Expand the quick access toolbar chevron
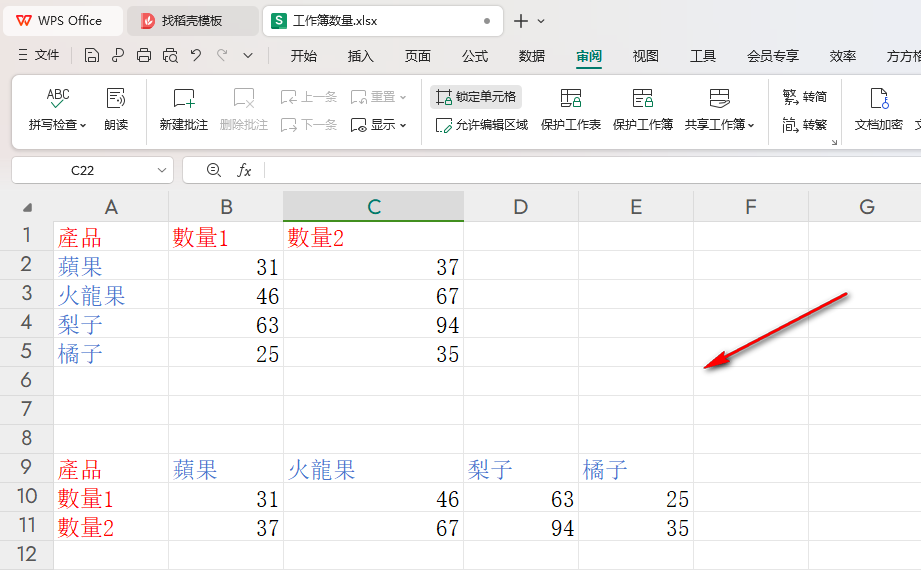921x570 pixels. click(x=248, y=55)
